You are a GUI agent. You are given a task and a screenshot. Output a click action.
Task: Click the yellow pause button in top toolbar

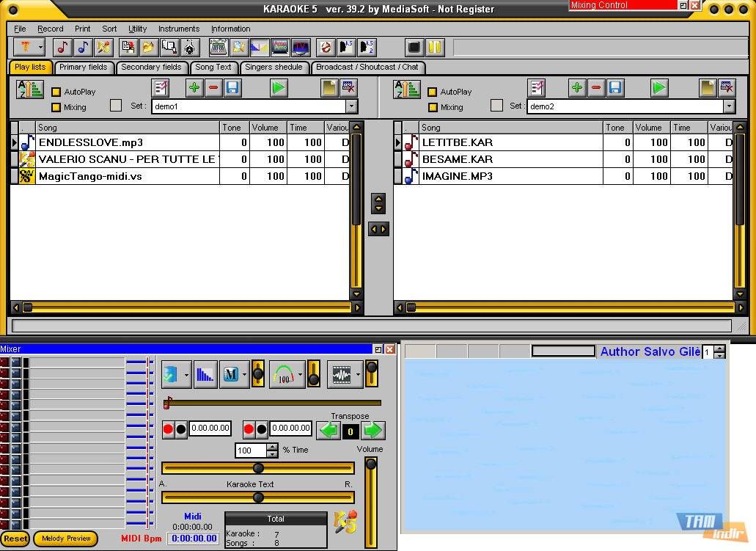(x=435, y=47)
